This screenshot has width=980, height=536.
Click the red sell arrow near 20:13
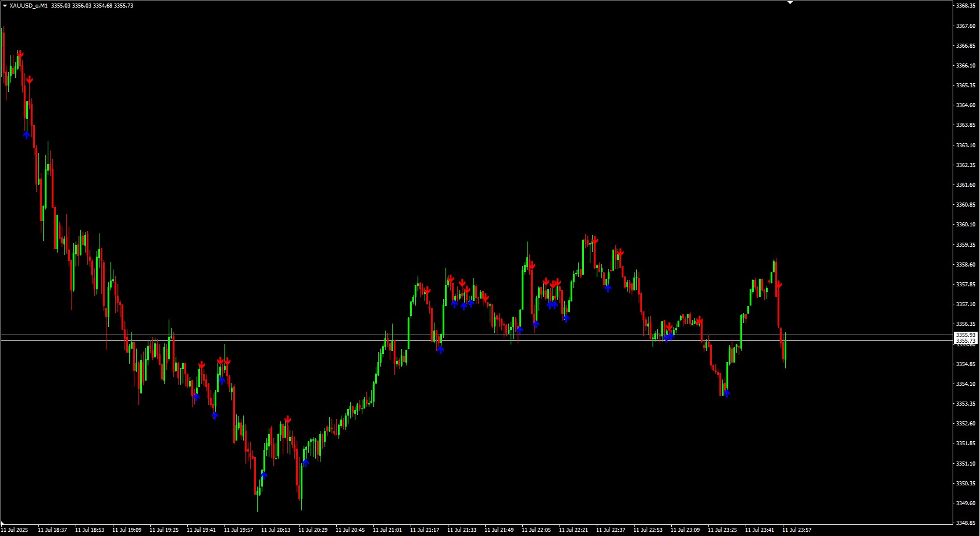tap(288, 420)
